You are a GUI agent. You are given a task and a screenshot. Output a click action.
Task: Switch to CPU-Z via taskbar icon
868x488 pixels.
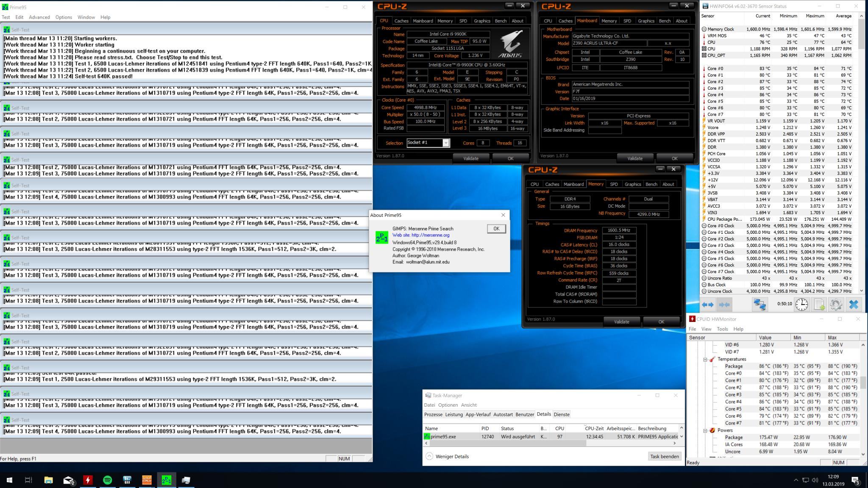point(147,480)
